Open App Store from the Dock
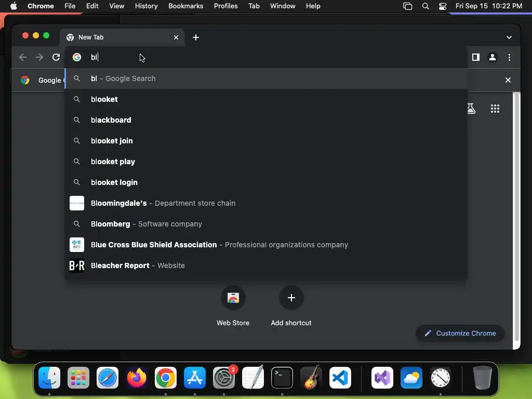This screenshot has width=532, height=399. [x=195, y=378]
